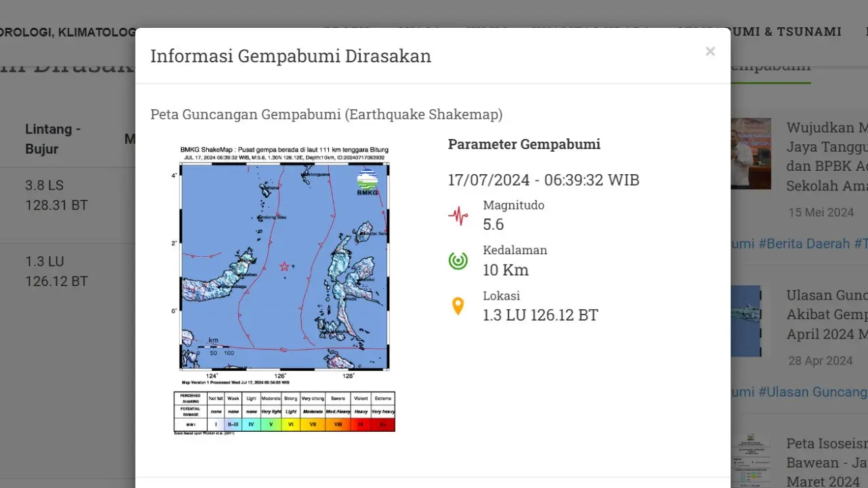Click the yellow MMI VI legend swatch

(x=291, y=425)
